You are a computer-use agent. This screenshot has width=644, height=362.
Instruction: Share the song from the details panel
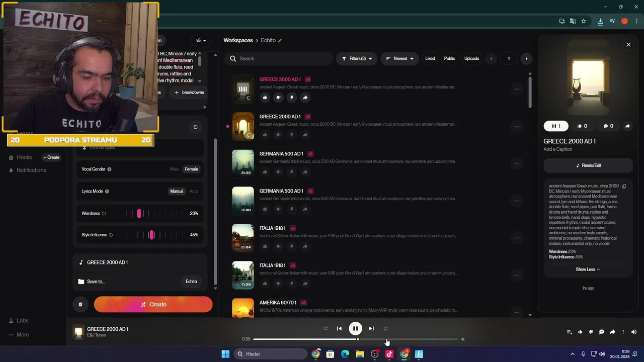click(627, 126)
